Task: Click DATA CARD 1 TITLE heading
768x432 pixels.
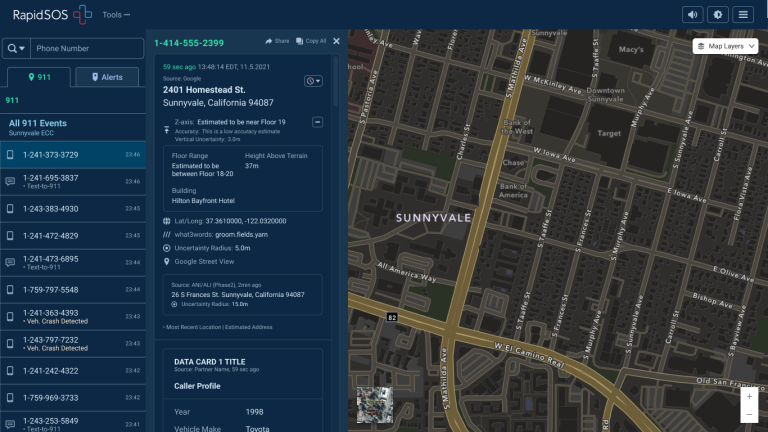Action: click(210, 361)
